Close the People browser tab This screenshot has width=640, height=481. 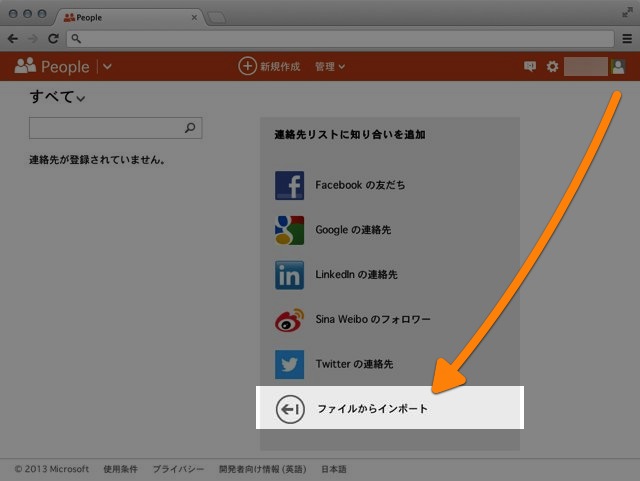[194, 18]
